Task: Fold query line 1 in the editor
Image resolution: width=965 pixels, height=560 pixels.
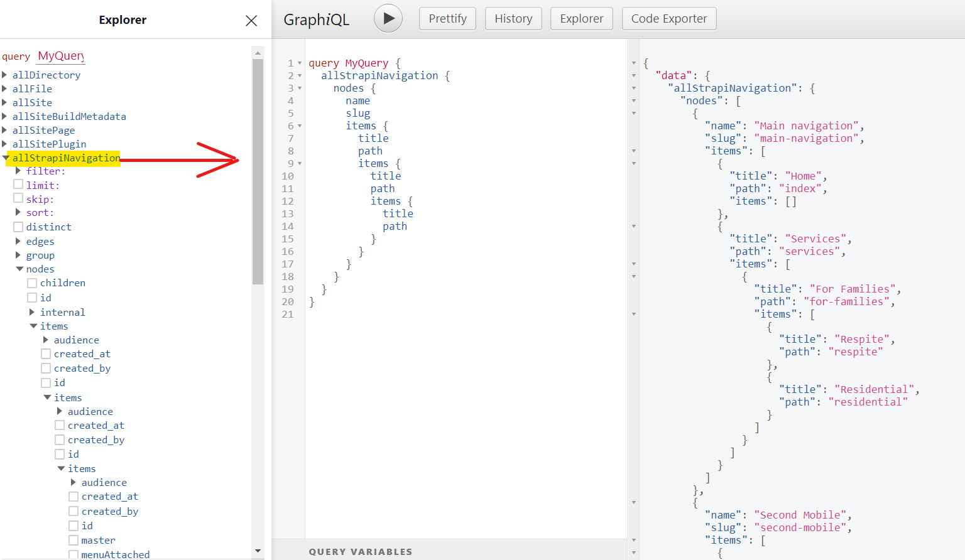Action: (x=300, y=63)
